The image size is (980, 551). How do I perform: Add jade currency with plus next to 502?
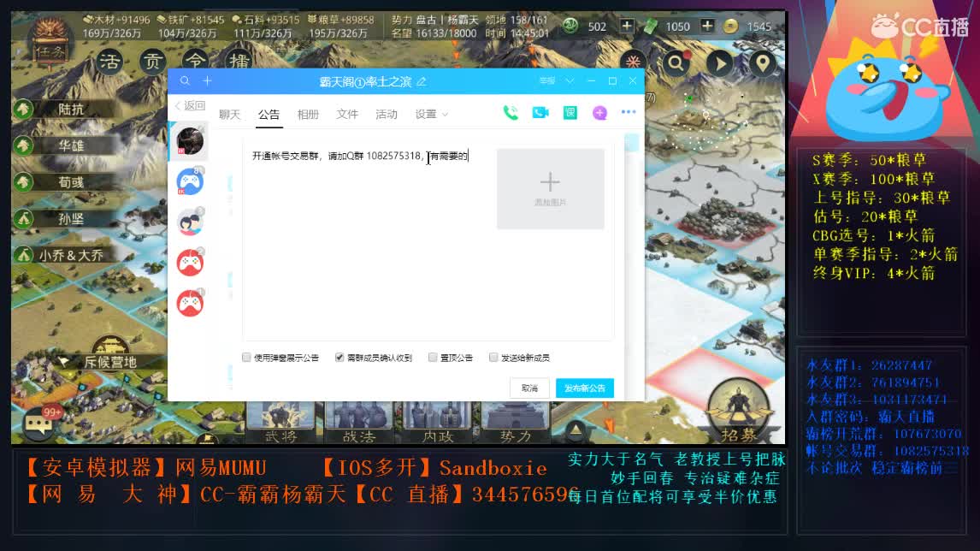point(627,26)
